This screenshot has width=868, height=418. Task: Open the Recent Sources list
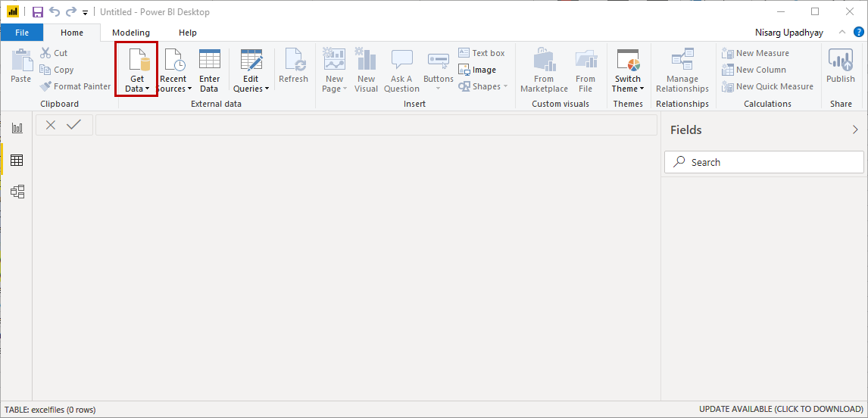(x=173, y=70)
